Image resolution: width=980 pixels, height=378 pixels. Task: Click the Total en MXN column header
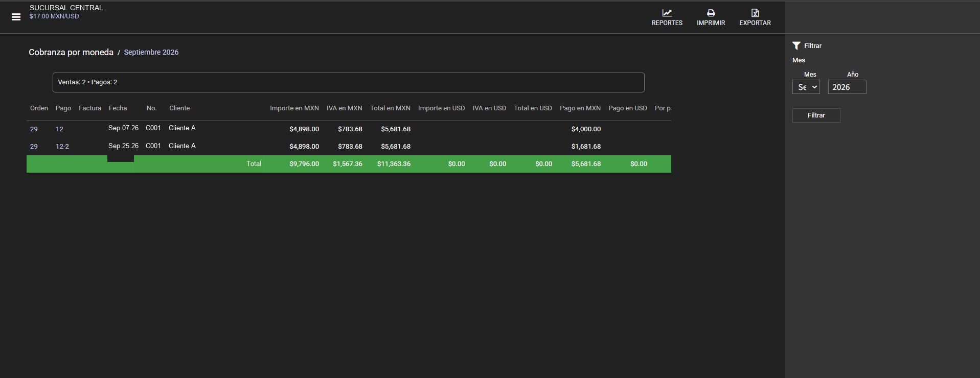point(390,108)
